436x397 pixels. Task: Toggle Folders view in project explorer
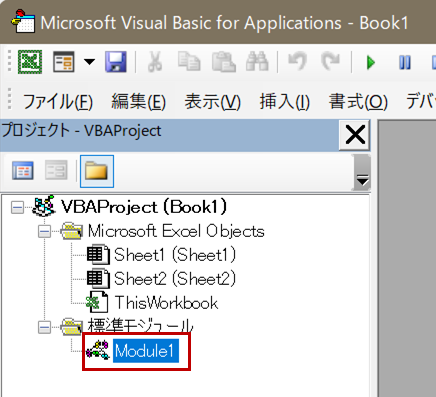pos(97,171)
